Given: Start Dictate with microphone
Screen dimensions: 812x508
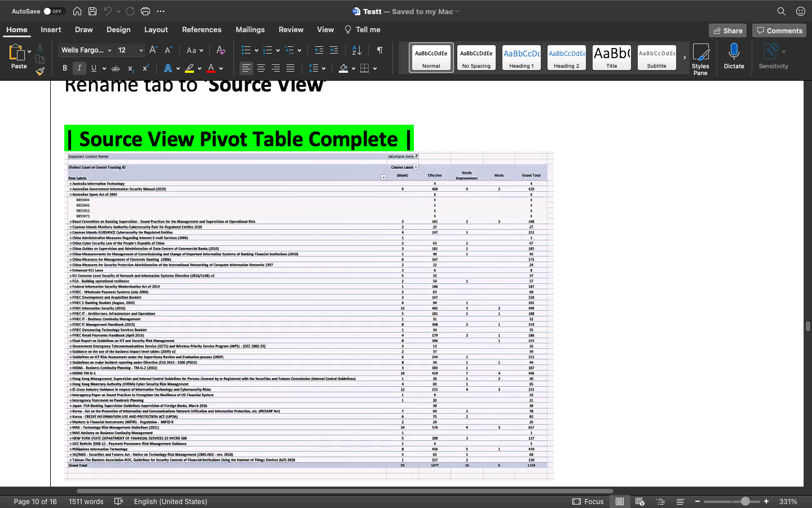Looking at the screenshot, I should [x=734, y=56].
